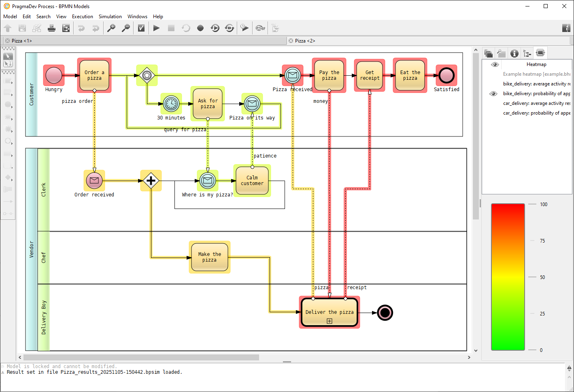Click the record circle toolbar icon
This screenshot has width=574, height=392.
[x=200, y=28]
